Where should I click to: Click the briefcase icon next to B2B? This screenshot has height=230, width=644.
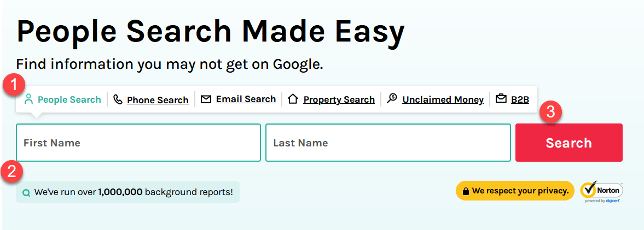click(x=501, y=99)
